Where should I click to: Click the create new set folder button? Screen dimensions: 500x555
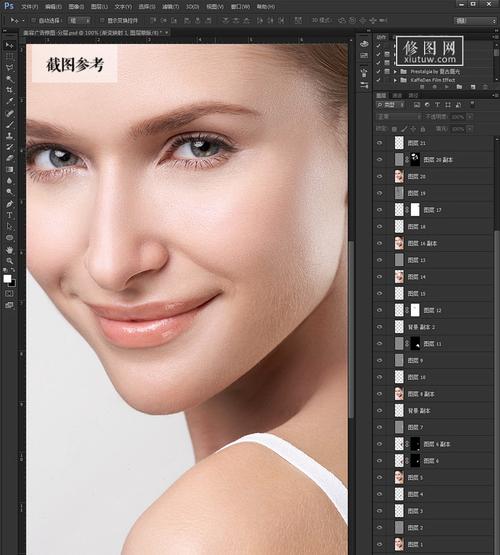(459, 87)
